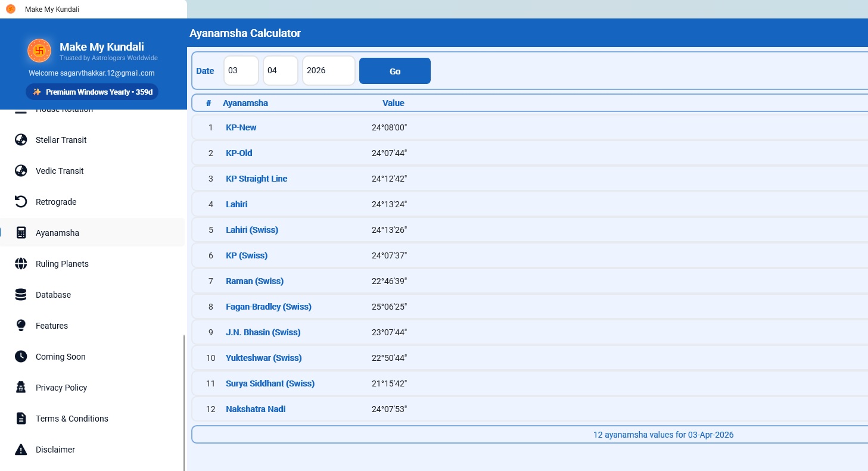This screenshot has width=868, height=471.
Task: Click the Ruling Planets globe icon
Action: 21,264
